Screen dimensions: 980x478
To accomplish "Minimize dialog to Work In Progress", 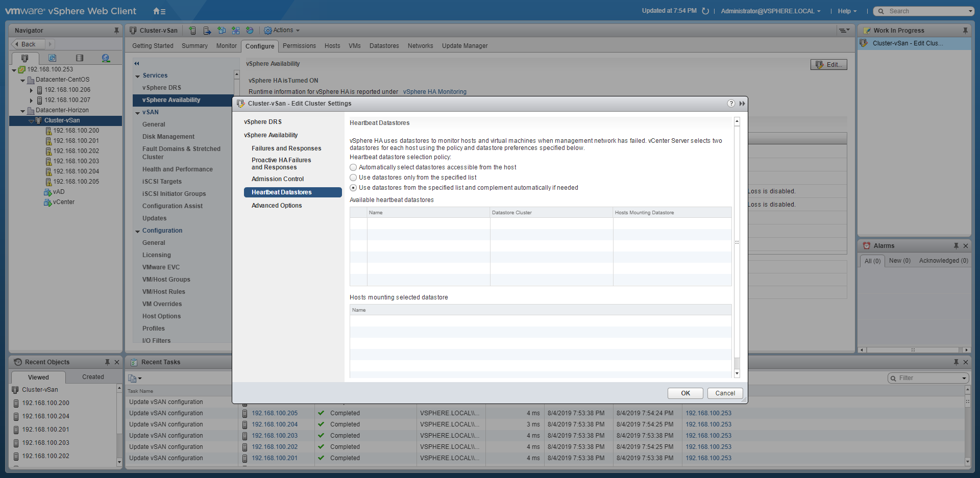I will point(742,104).
